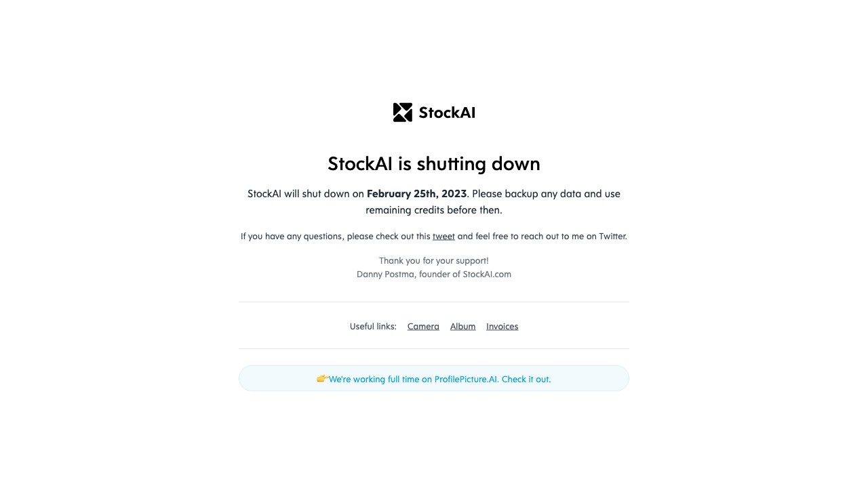
Task: Select the pointing finger emoji in the banner
Action: click(x=322, y=379)
